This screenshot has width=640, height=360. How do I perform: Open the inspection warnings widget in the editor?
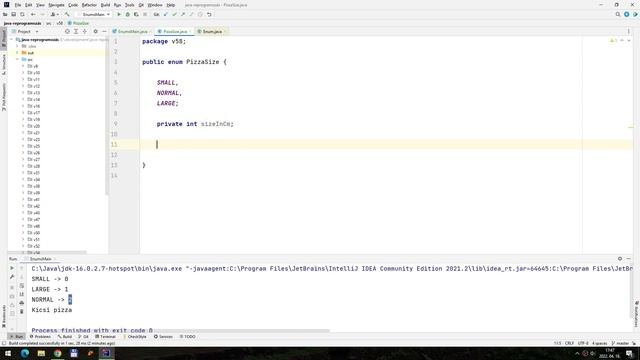click(x=613, y=40)
